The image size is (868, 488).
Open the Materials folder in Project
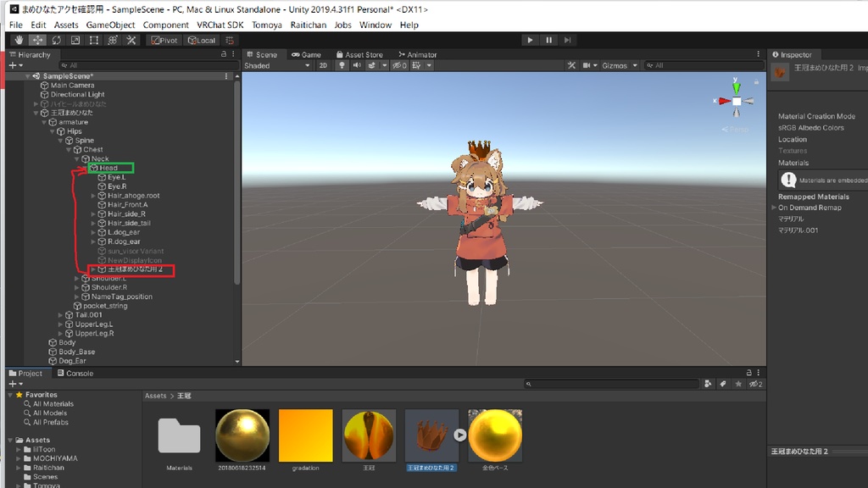(x=179, y=441)
